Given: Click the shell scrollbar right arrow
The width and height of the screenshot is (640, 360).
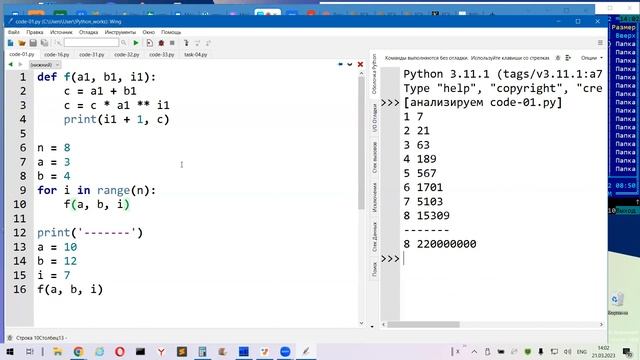Looking at the screenshot, I should (601, 324).
